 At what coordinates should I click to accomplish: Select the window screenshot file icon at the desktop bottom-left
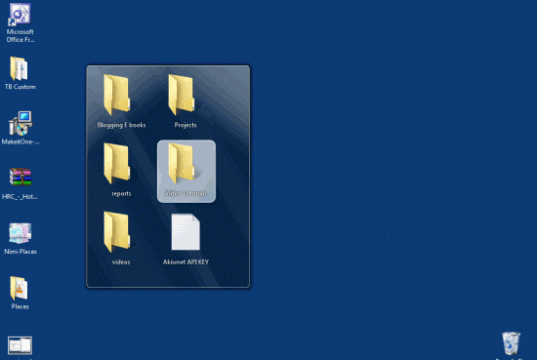click(20, 345)
